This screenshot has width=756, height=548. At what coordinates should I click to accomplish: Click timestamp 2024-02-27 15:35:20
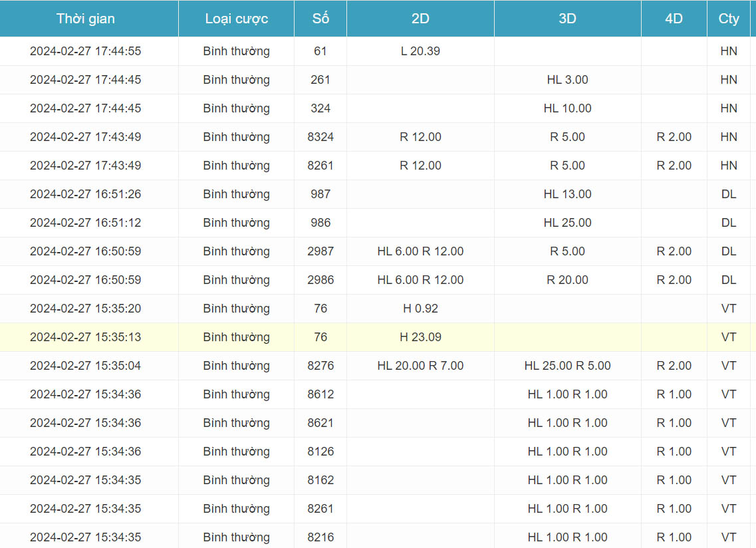pos(85,309)
